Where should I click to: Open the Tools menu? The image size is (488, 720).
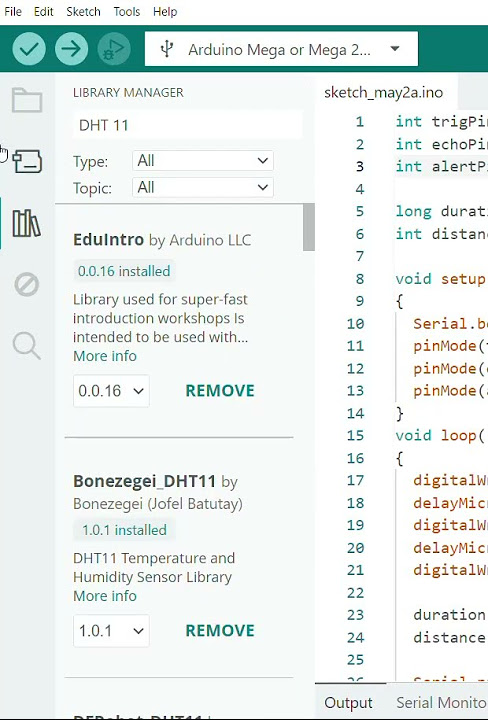(127, 11)
